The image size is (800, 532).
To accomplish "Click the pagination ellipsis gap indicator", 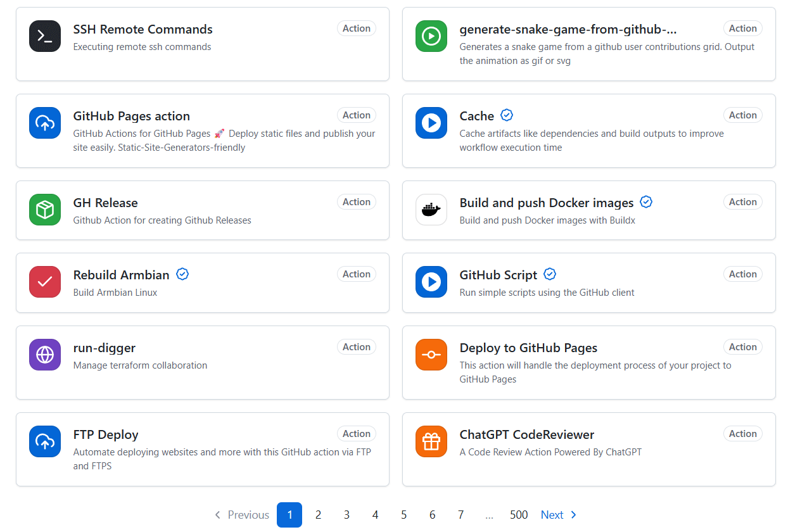I will pos(489,515).
